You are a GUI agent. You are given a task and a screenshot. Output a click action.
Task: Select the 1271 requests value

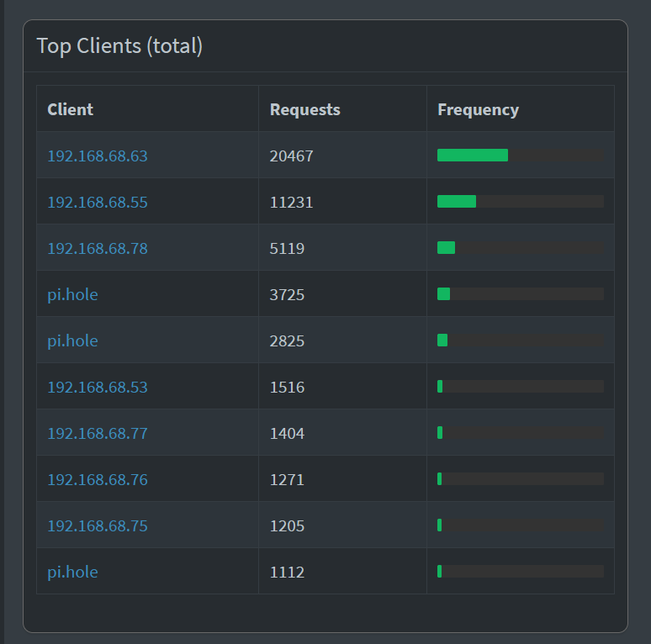[287, 480]
